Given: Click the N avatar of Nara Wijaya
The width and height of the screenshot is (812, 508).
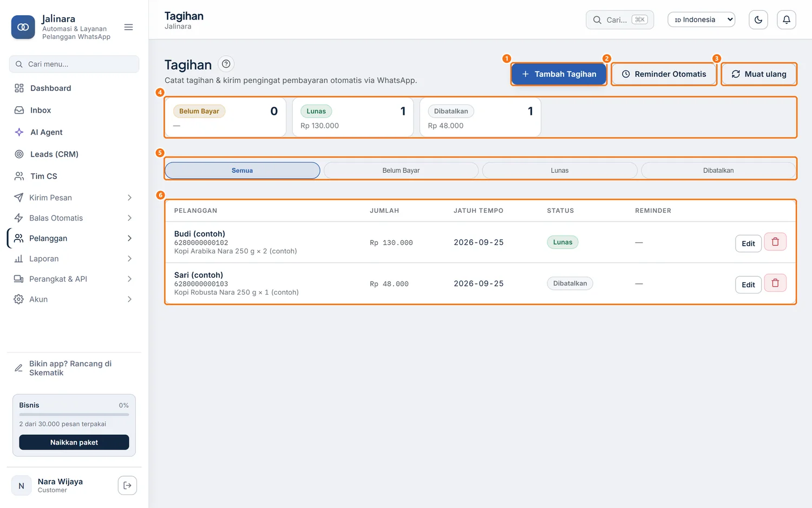Looking at the screenshot, I should 22,486.
